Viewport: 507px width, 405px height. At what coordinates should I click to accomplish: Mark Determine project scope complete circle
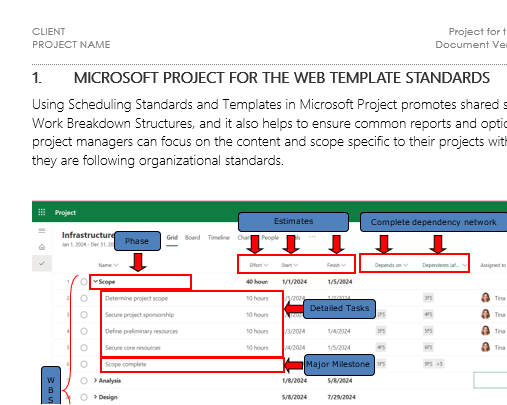[84, 298]
